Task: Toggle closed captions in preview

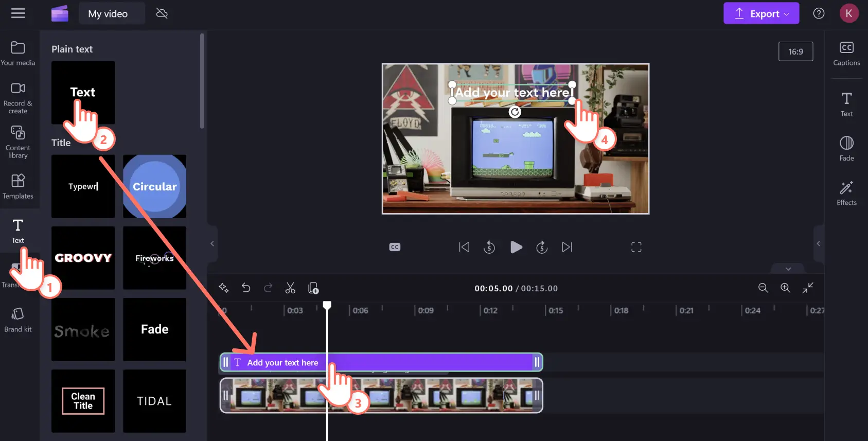Action: click(x=395, y=247)
